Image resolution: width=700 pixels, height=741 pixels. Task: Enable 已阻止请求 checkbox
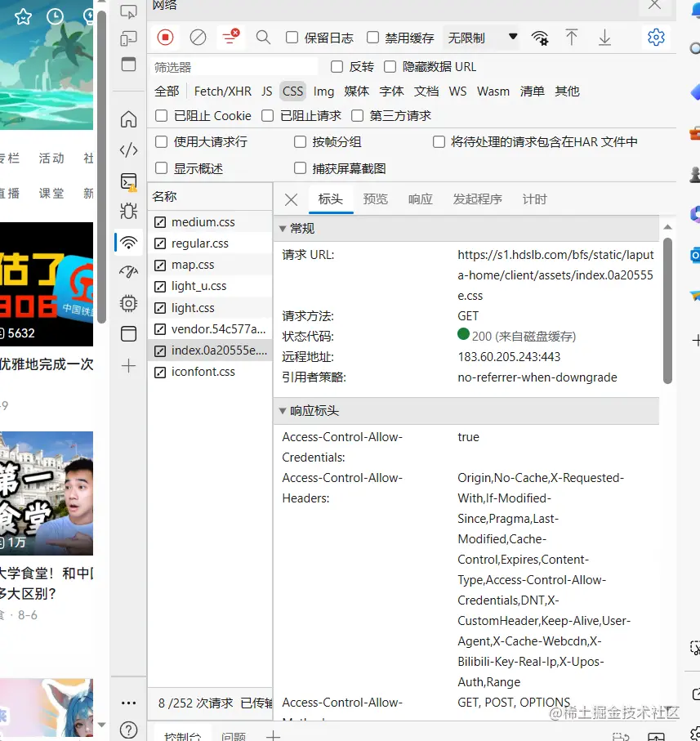pyautogui.click(x=267, y=116)
